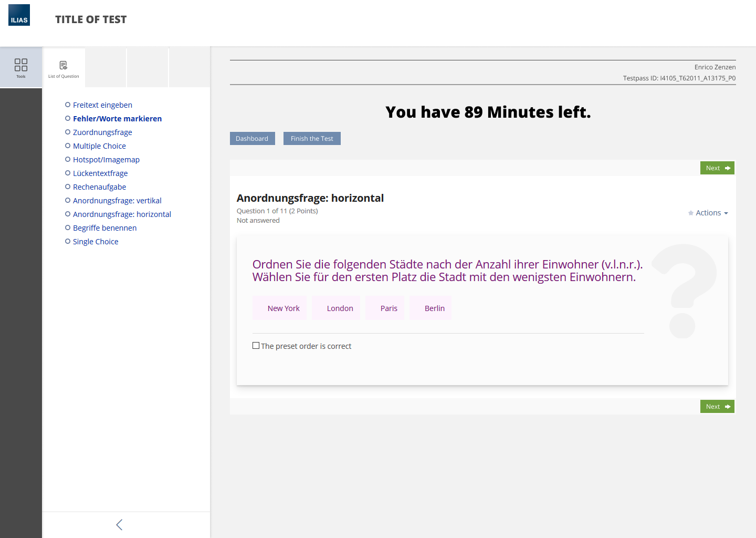Click the top Next button
The height and width of the screenshot is (538, 756).
pos(717,168)
